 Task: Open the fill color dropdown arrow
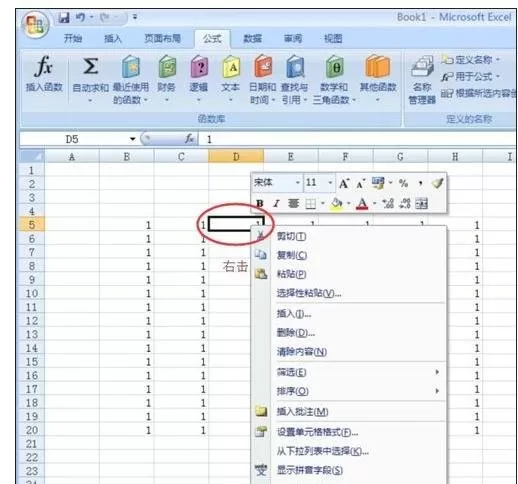coord(348,203)
